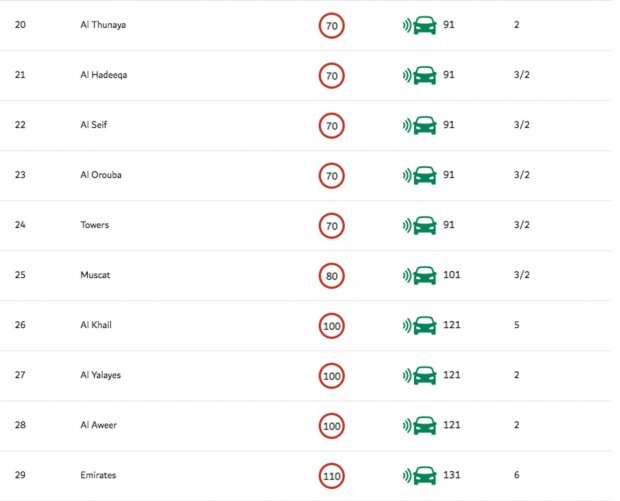The width and height of the screenshot is (620, 501).
Task: Select the Muscat road name
Action: [95, 275]
